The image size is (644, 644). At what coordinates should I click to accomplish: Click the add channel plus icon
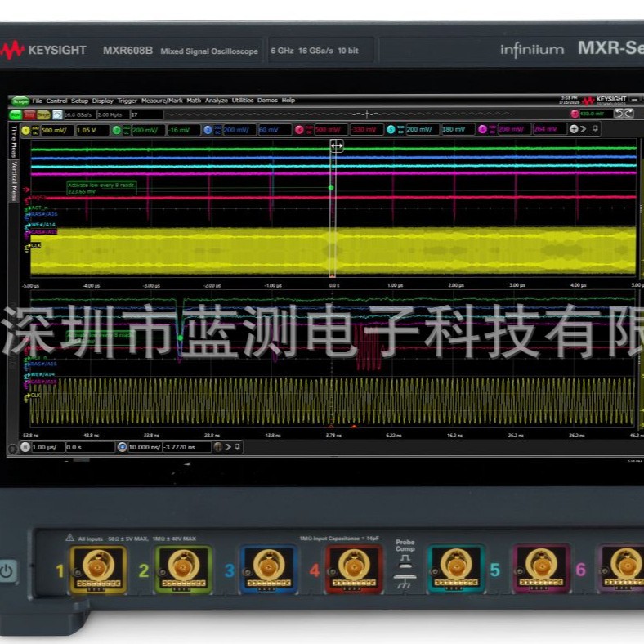pos(574,129)
